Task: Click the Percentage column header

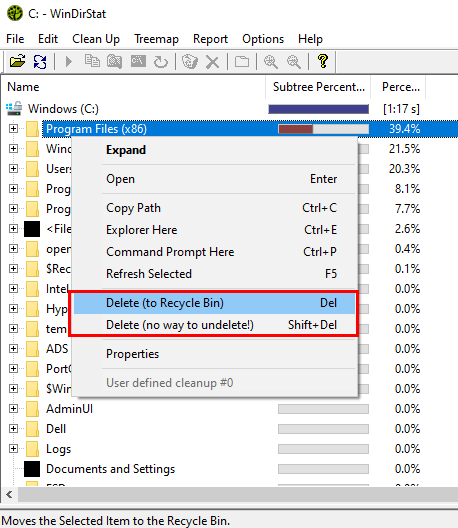Action: tap(398, 87)
